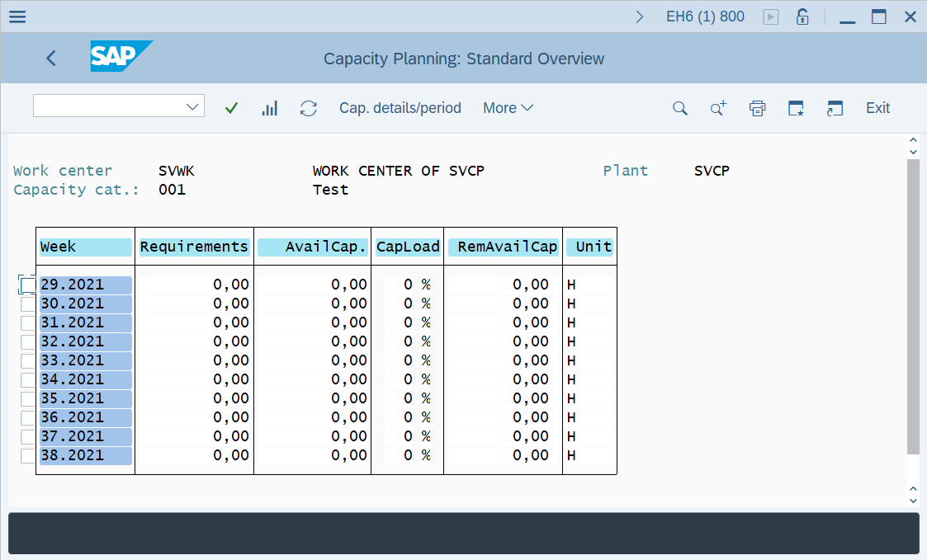Open a new GUI window icon
The image size is (927, 560).
point(835,107)
